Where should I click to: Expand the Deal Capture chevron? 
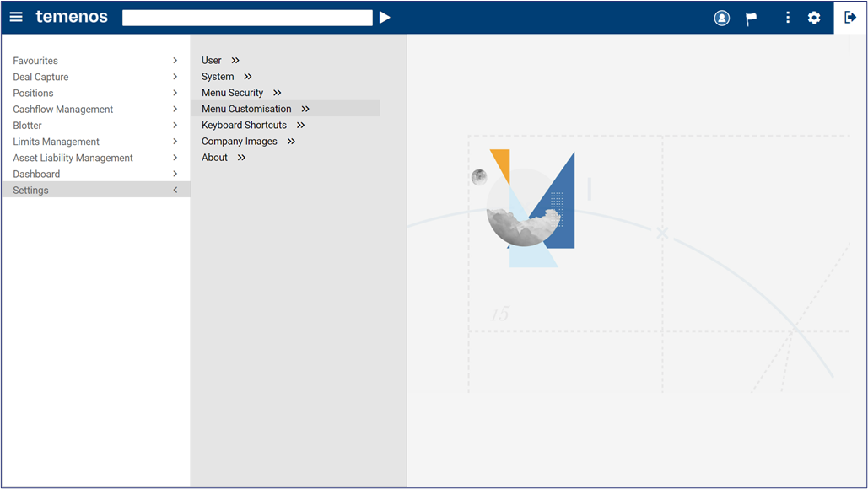(x=175, y=77)
